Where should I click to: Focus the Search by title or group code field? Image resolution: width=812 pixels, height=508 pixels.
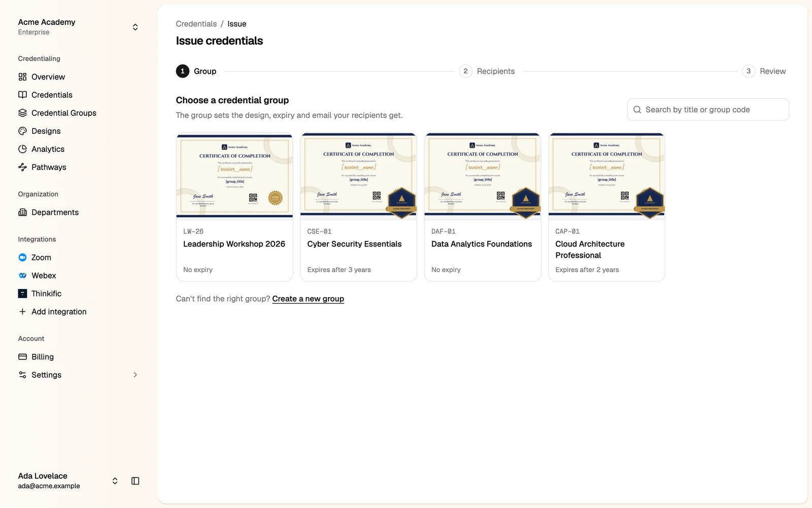pyautogui.click(x=708, y=110)
